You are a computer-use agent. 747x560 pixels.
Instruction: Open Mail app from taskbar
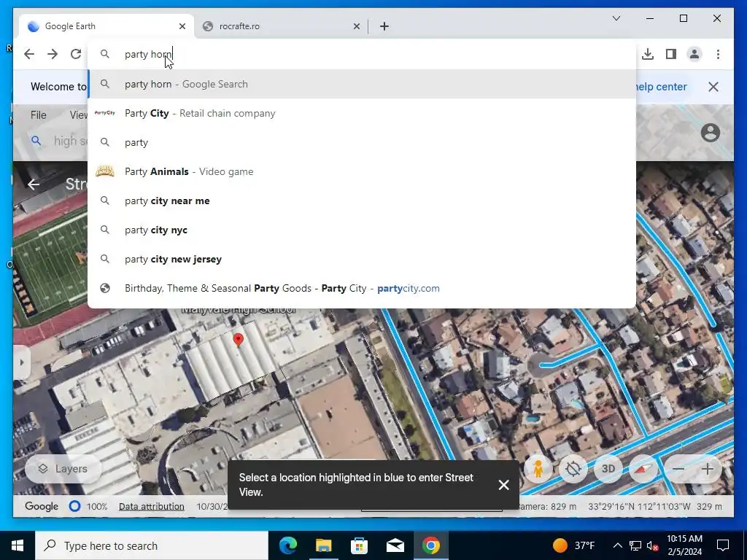pos(395,545)
